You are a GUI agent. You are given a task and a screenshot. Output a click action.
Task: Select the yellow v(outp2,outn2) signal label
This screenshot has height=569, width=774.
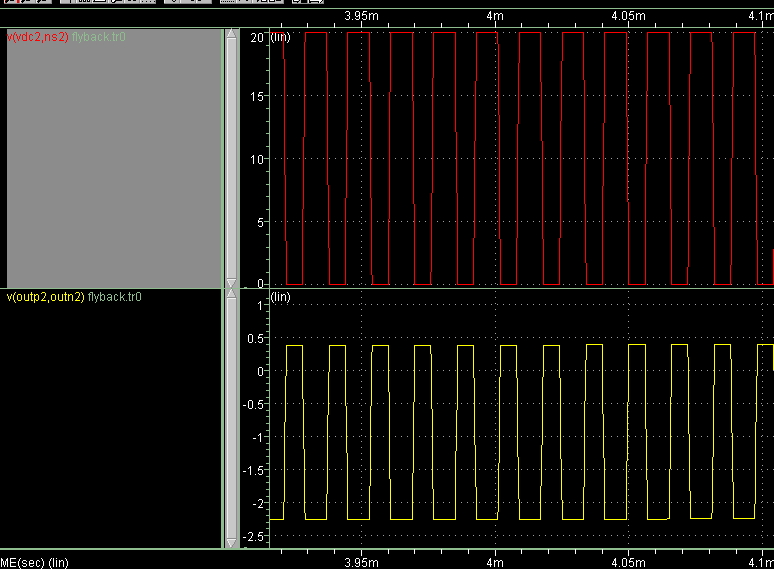(46, 297)
